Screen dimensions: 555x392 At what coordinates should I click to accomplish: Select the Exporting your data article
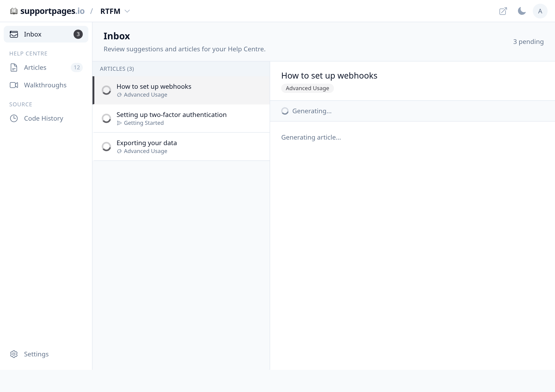181,147
